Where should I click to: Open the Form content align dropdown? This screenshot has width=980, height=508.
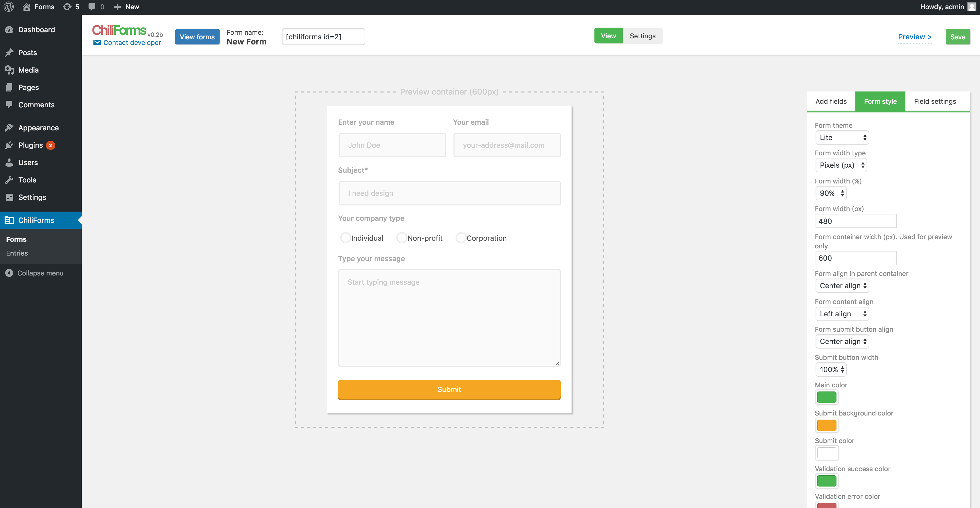(x=842, y=314)
